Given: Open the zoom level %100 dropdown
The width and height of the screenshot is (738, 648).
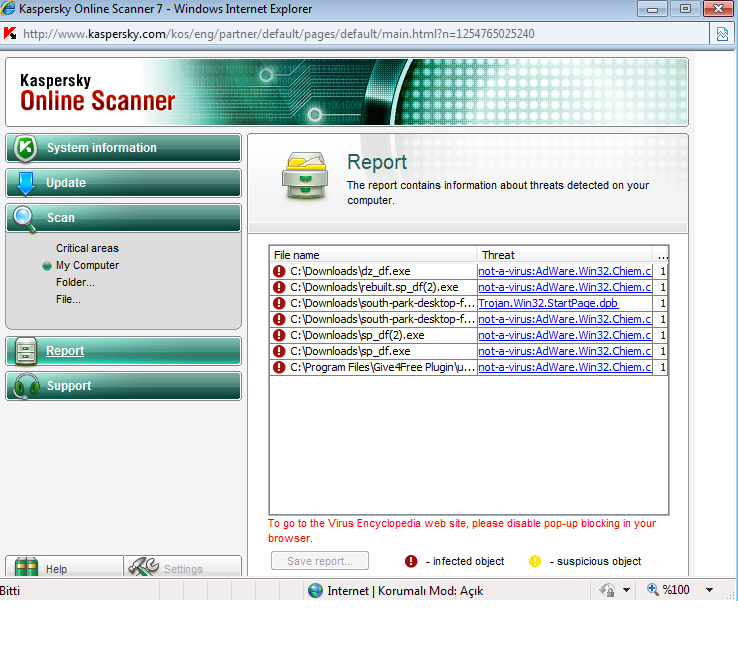Looking at the screenshot, I should coord(686,590).
